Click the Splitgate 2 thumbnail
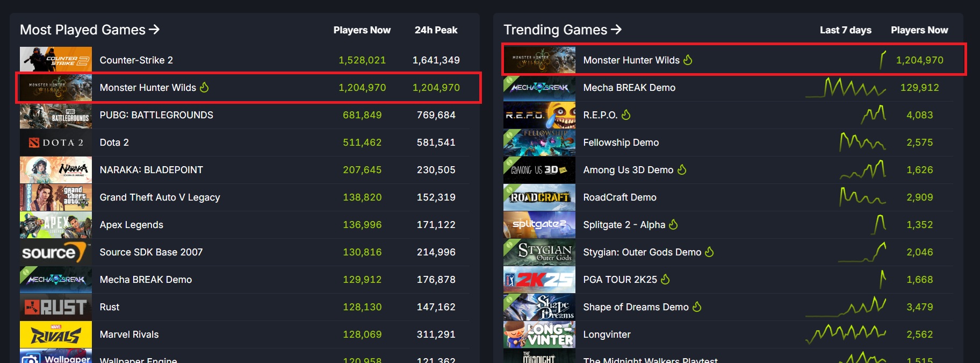This screenshot has width=980, height=363. (x=539, y=224)
